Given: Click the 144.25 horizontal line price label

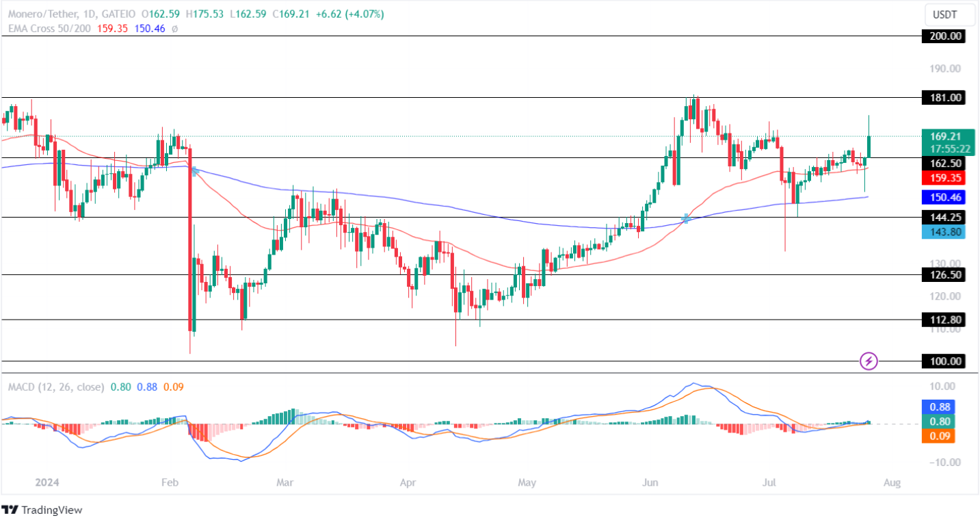Looking at the screenshot, I should [944, 218].
